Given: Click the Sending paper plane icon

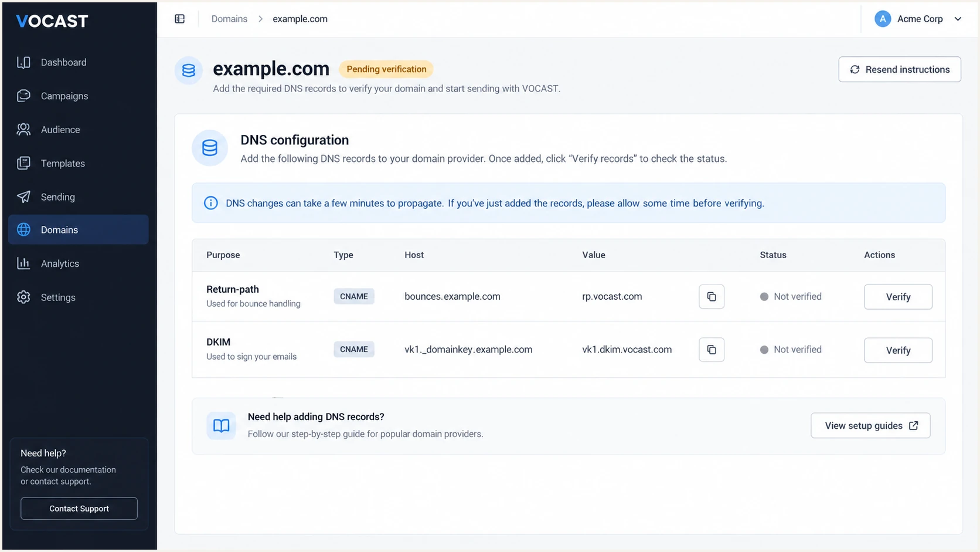Looking at the screenshot, I should 23,197.
